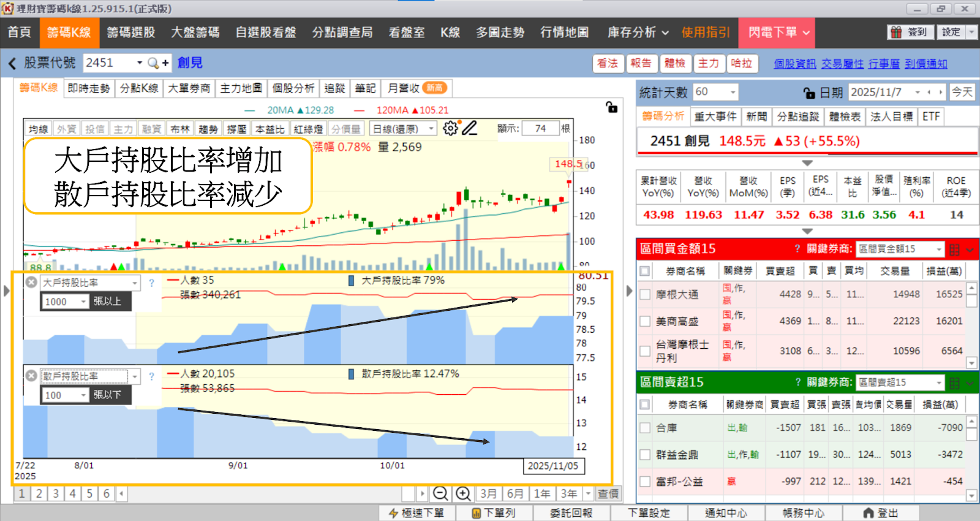Open the 散戶持股比率 indicator dropdown
This screenshot has width=980, height=521.
[135, 376]
